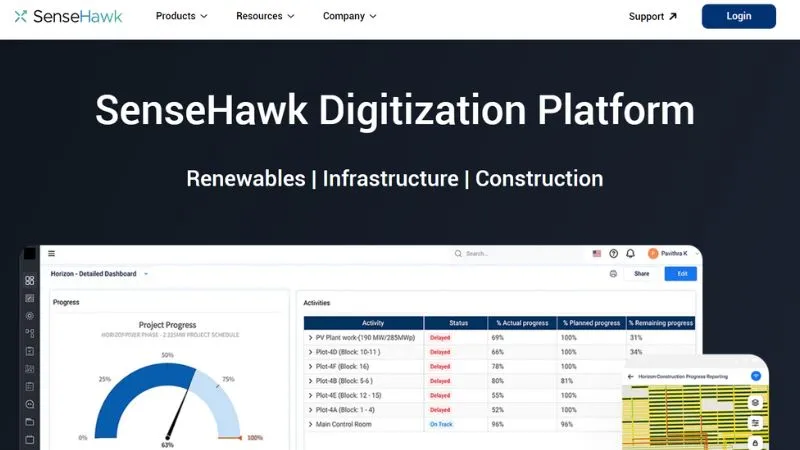Screen dimensions: 800x450
Task: Expand Plot-4B (Block: 5-6) row
Action: 310,381
